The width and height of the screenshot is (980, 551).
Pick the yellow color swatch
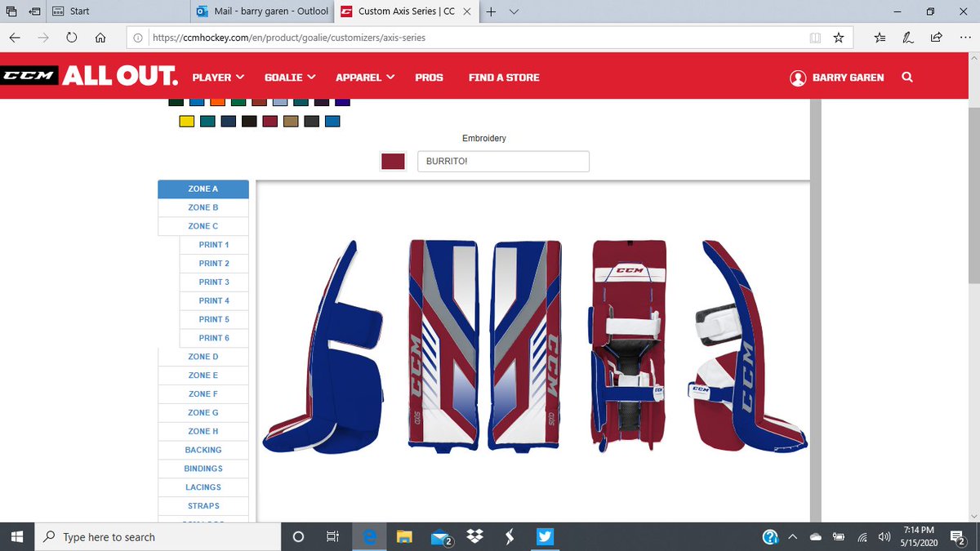pos(186,122)
